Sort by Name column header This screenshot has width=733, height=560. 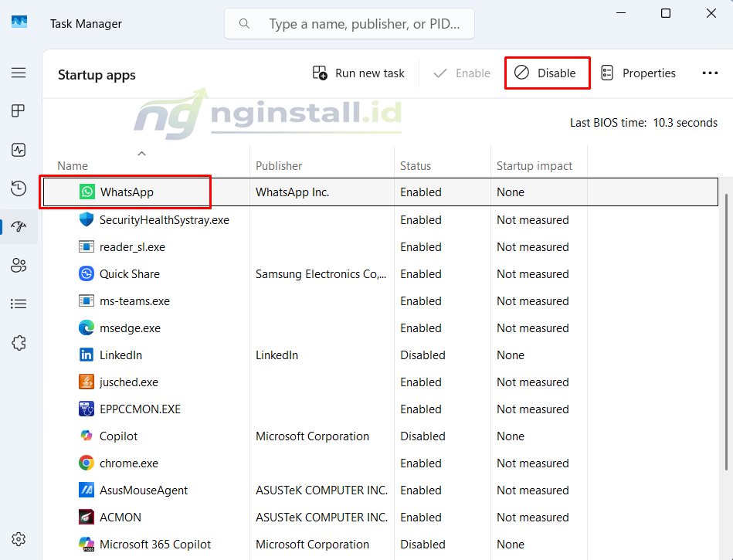73,166
